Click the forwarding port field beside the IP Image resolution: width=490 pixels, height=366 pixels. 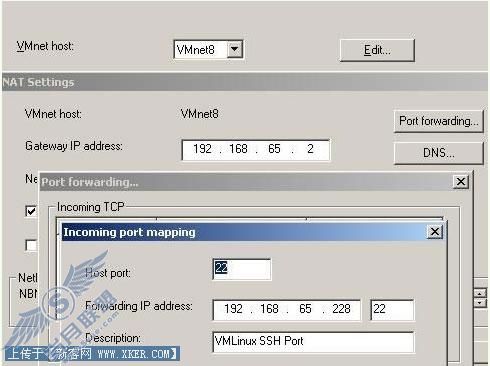(x=392, y=310)
